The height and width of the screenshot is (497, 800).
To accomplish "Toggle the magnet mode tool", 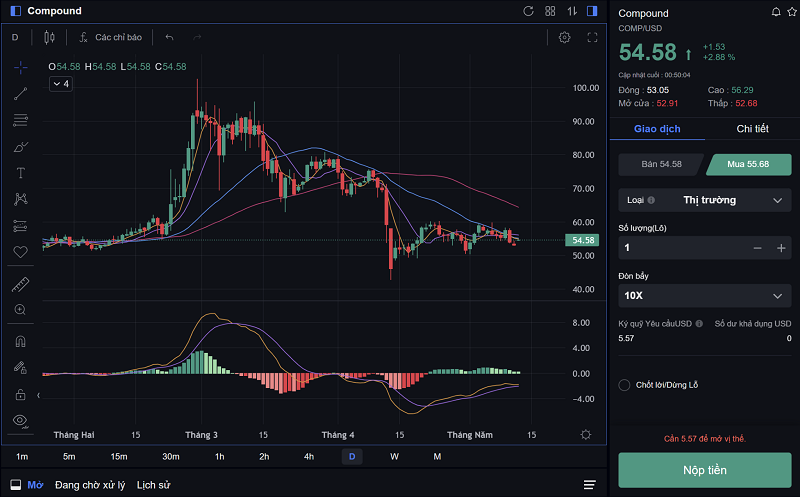I will click(x=20, y=341).
